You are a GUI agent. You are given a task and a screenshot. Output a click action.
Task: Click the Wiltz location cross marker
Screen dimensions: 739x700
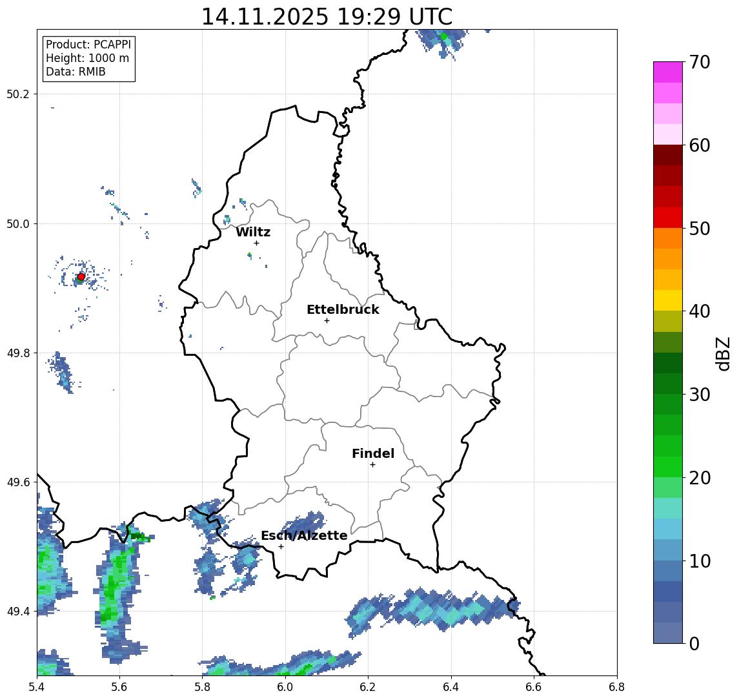click(x=256, y=243)
